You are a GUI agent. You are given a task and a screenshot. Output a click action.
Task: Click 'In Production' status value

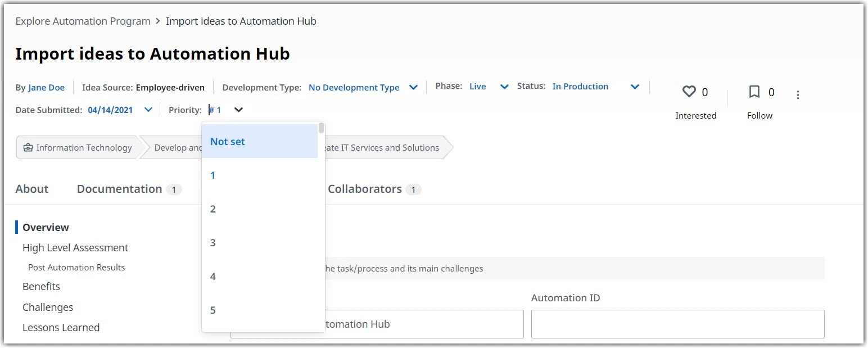(580, 87)
